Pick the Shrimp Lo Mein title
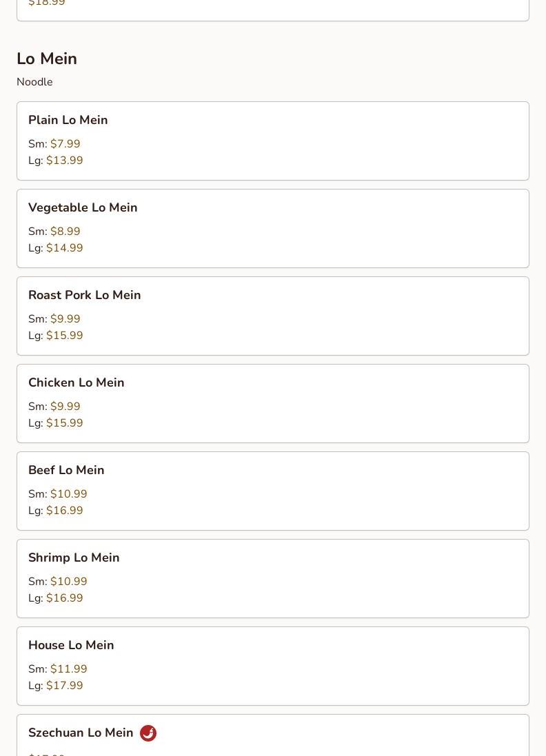The height and width of the screenshot is (756, 546). (x=74, y=558)
